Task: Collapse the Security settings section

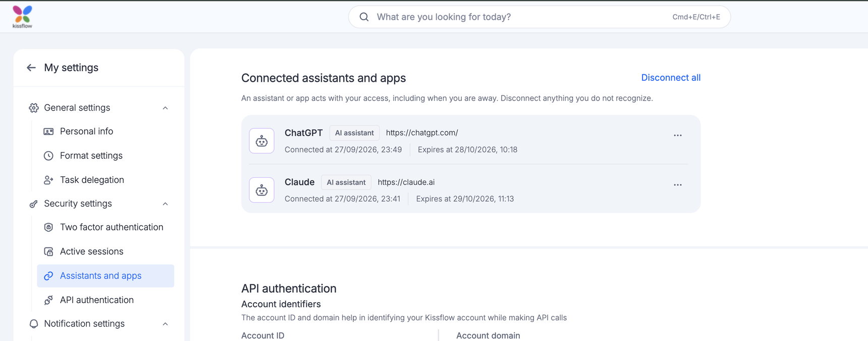Action: point(165,204)
